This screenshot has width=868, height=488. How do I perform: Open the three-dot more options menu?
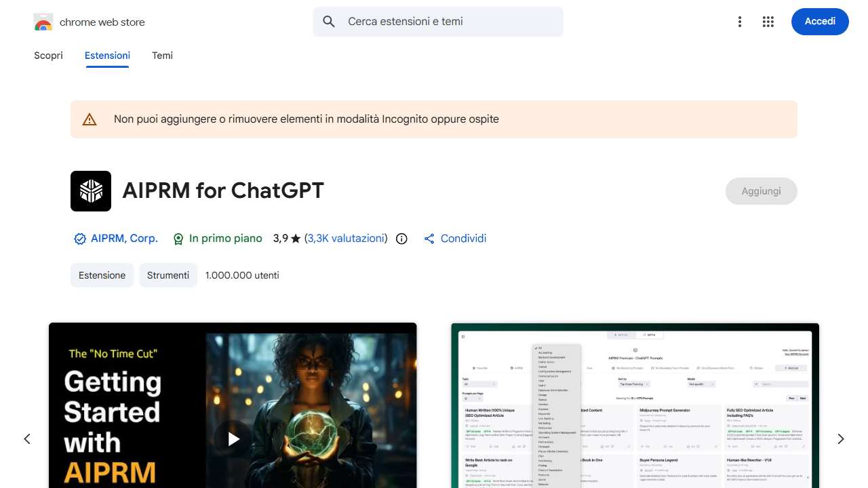point(740,22)
